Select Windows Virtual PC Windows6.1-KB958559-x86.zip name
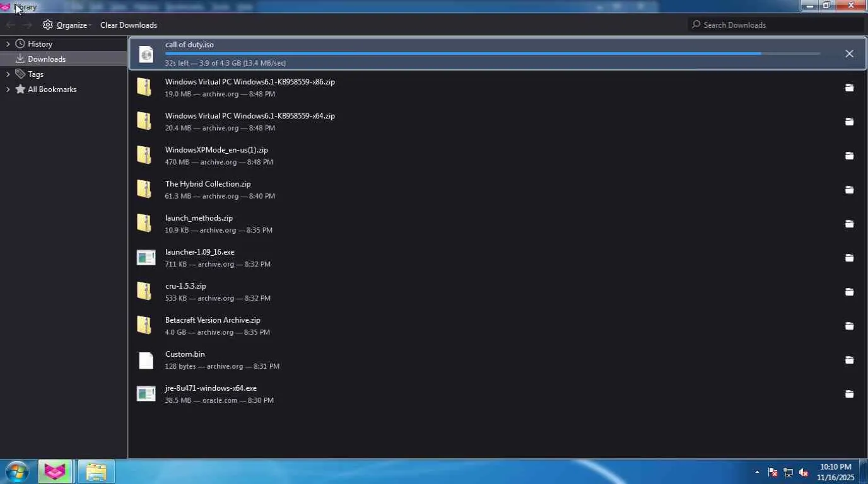The width and height of the screenshot is (868, 484). 250,82
